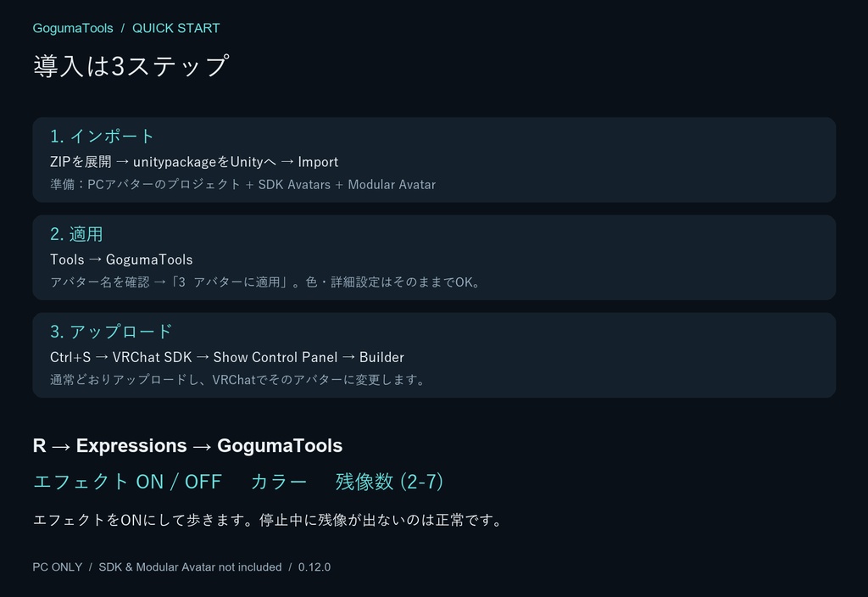
Task: Click the エフェクトをONにして歩きます note
Action: point(268,520)
